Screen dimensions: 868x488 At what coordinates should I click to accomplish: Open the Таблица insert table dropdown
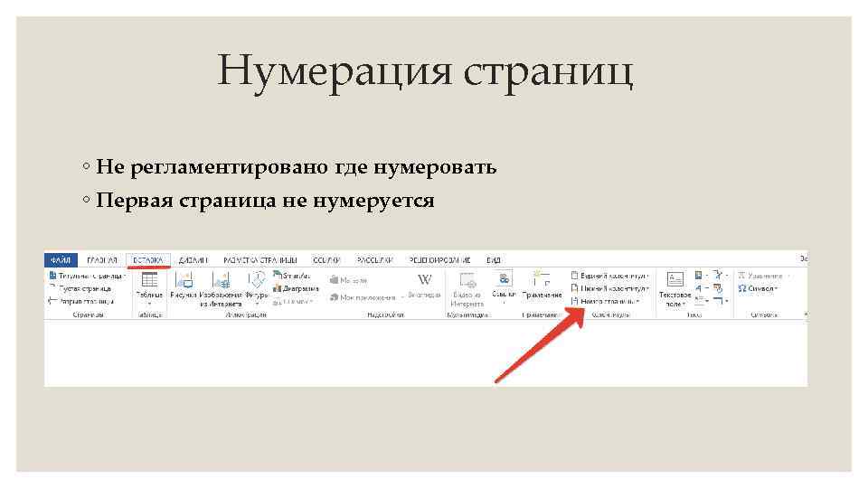pos(149,288)
